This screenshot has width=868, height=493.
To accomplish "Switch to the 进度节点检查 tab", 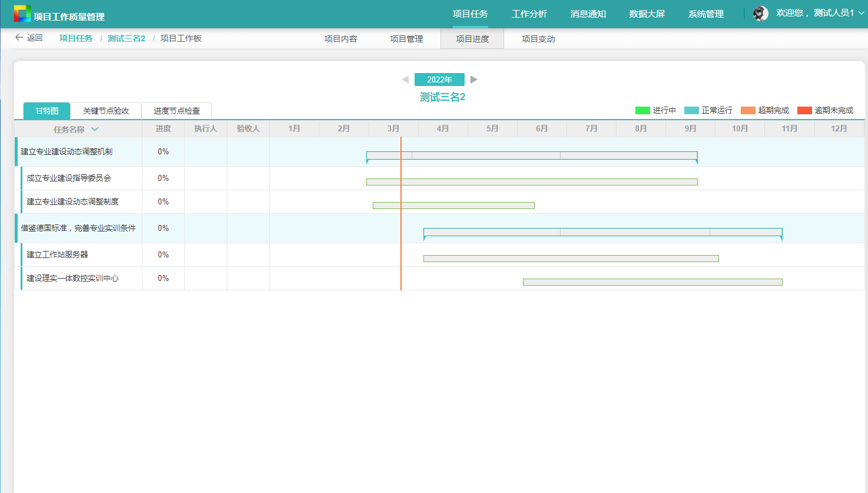I will click(177, 111).
